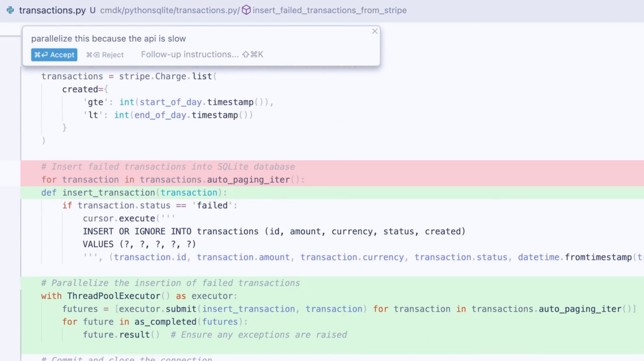Click the Python file icon in the tab

point(10,10)
